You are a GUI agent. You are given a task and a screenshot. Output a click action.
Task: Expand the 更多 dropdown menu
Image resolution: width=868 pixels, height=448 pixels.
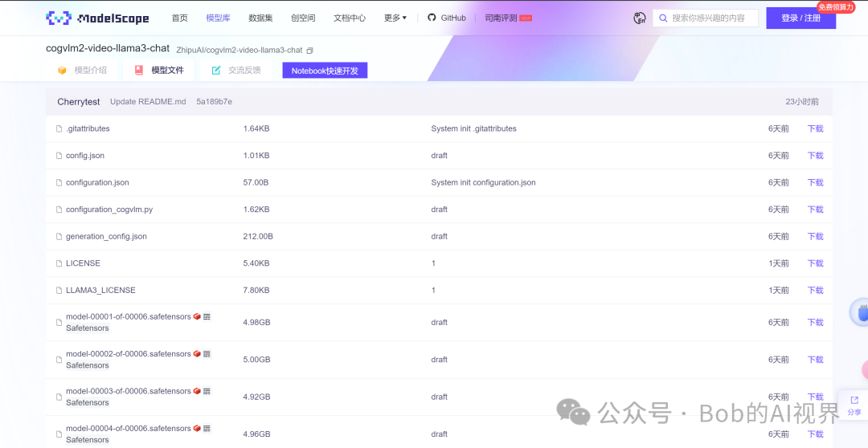395,18
